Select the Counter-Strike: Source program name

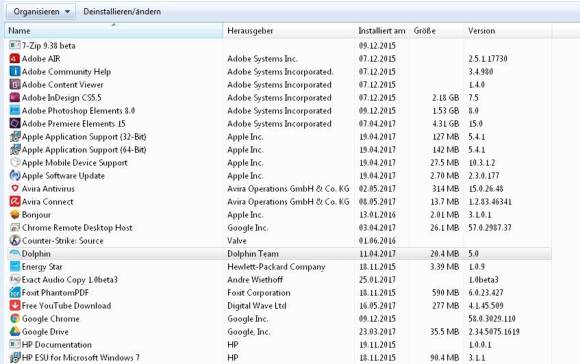point(63,240)
